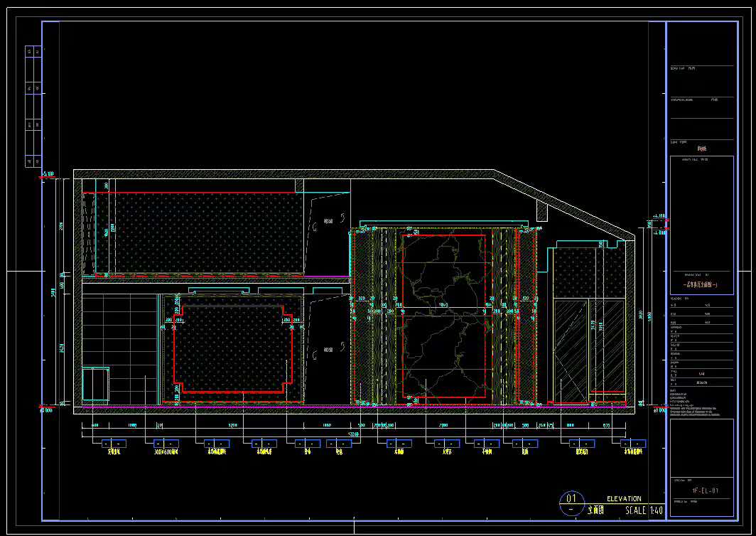Click the 01 elevation number circle
The width and height of the screenshot is (756, 536).
tap(571, 503)
